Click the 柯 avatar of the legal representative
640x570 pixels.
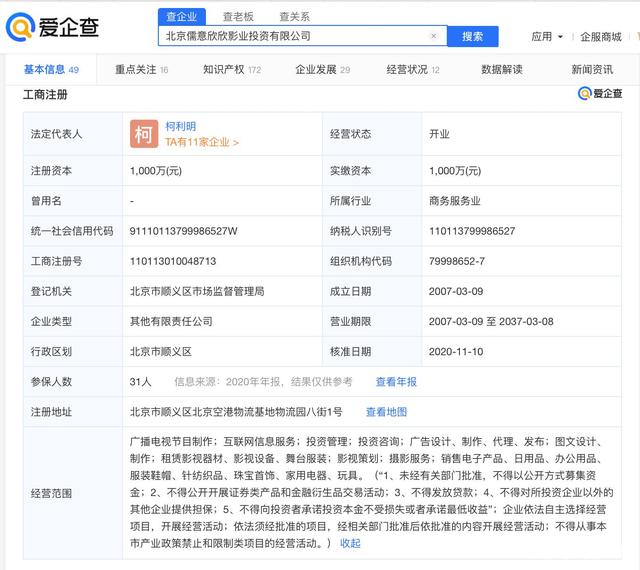pos(144,134)
